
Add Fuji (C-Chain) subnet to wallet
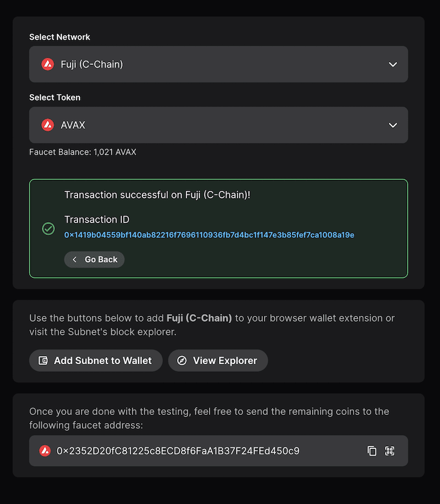click(x=95, y=360)
